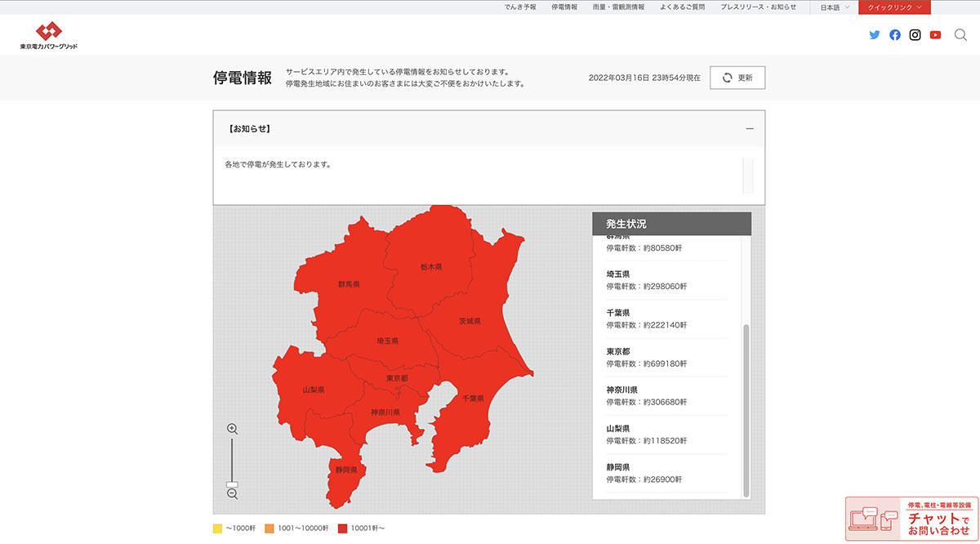This screenshot has height=544, width=980.
Task: Open the 日本語 language dropdown
Action: tap(835, 7)
